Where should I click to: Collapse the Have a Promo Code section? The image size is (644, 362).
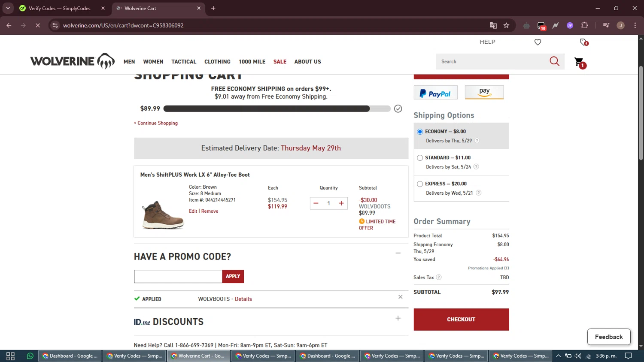pos(398,253)
